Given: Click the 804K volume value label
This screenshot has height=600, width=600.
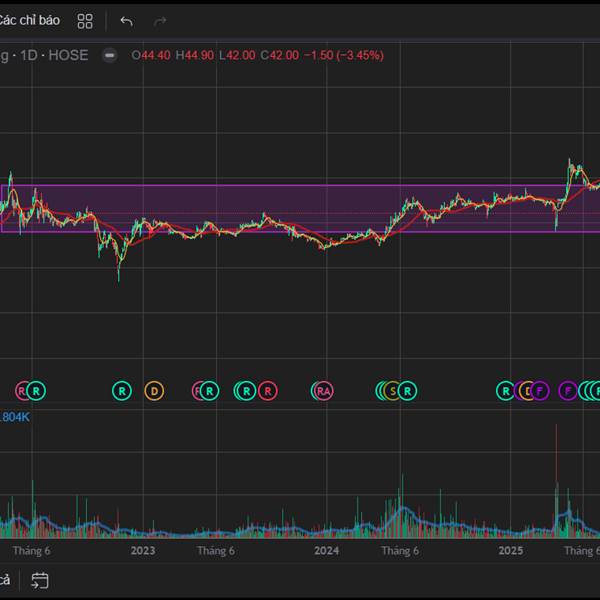Looking at the screenshot, I should point(15,417).
